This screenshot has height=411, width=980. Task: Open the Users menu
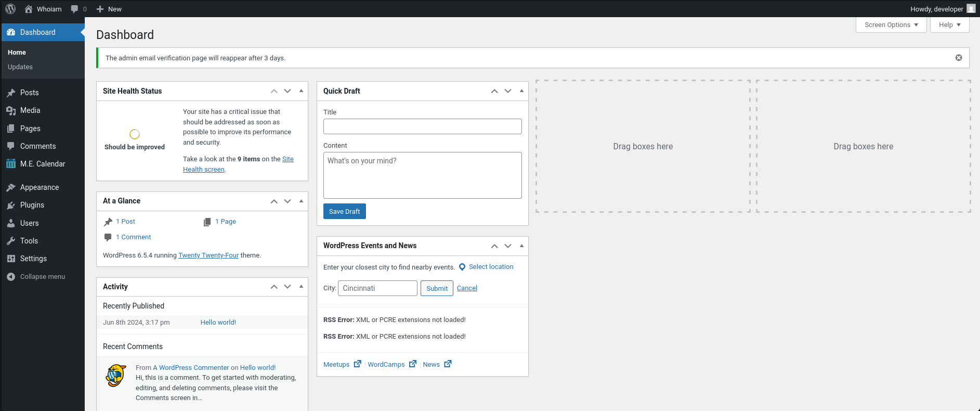click(x=42, y=223)
